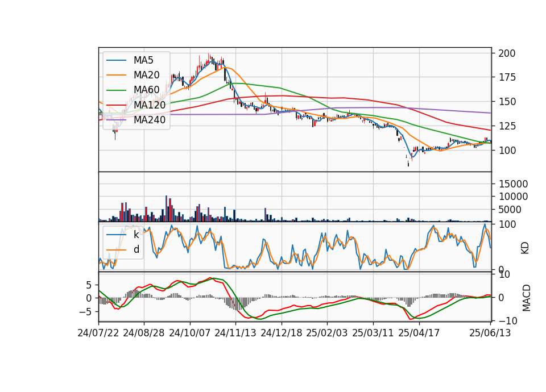Click the MA240 legend label
The width and height of the screenshot is (546, 392).
(150, 120)
